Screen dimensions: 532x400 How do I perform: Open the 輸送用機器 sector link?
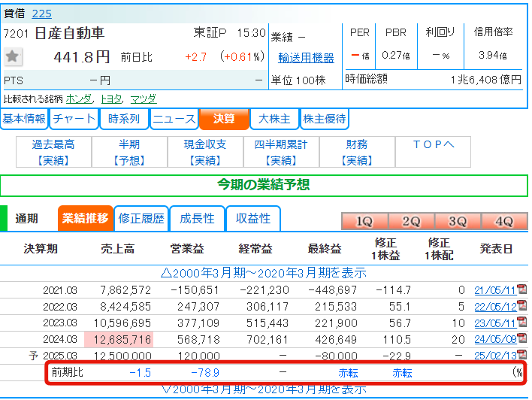coord(306,58)
